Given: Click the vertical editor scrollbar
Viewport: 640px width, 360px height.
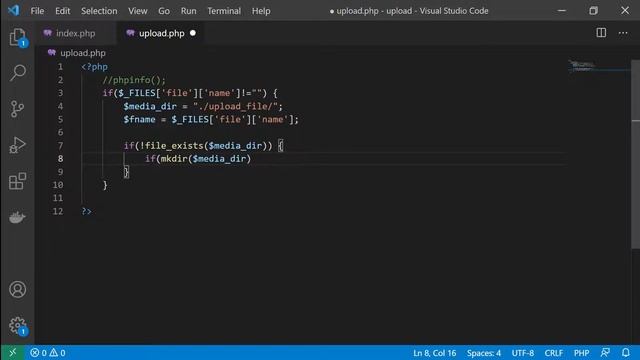Looking at the screenshot, I should tap(636, 154).
